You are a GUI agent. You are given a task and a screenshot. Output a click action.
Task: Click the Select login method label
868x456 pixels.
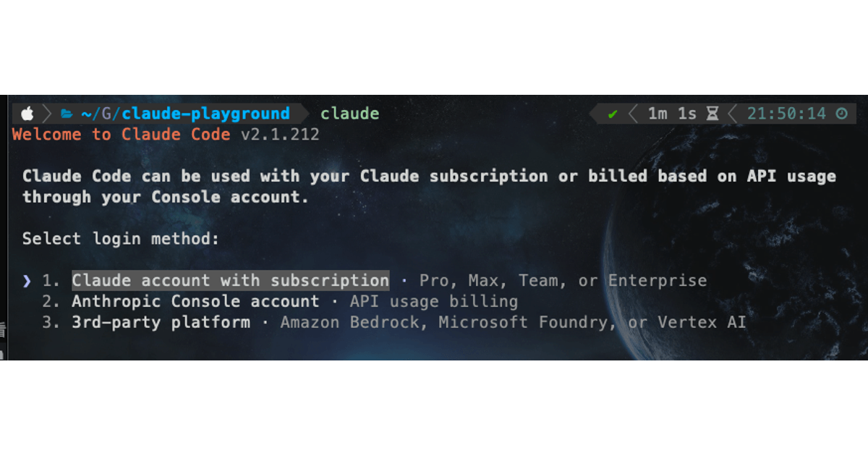[x=121, y=239]
